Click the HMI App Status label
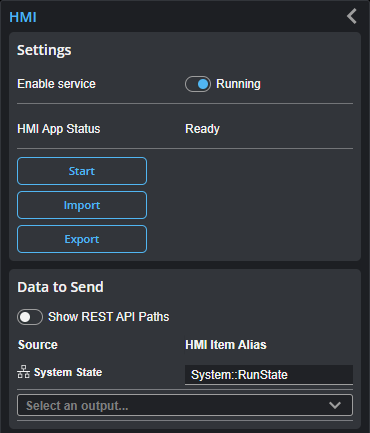This screenshot has height=433, width=370. point(59,129)
